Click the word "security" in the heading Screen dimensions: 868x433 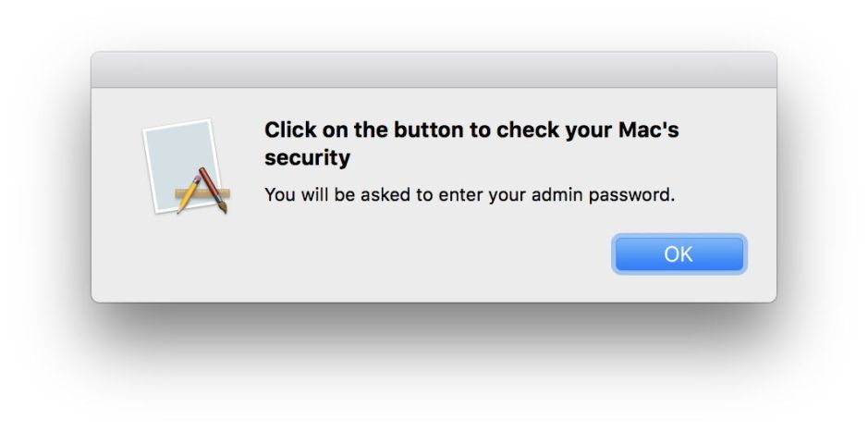(307, 158)
